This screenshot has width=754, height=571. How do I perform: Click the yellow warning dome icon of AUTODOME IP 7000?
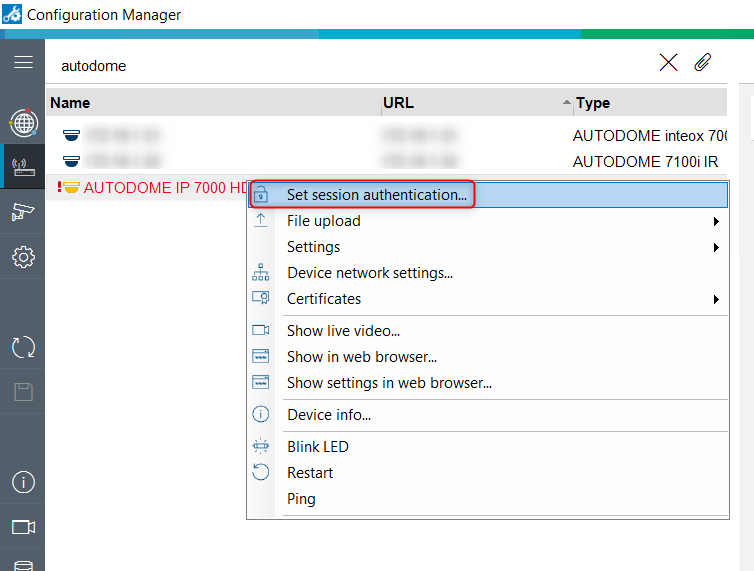[71, 187]
